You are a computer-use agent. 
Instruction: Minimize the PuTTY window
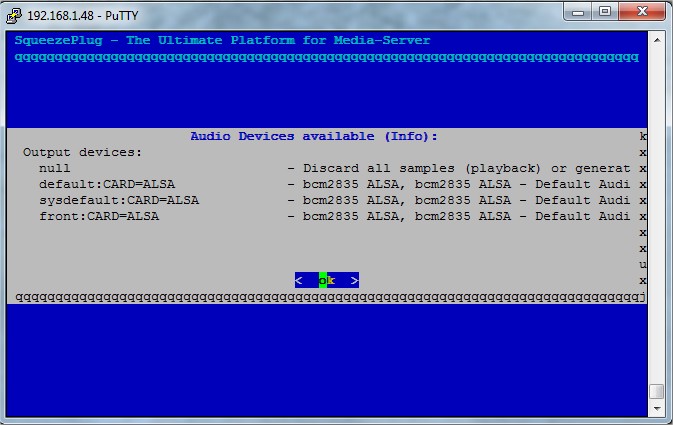578,12
